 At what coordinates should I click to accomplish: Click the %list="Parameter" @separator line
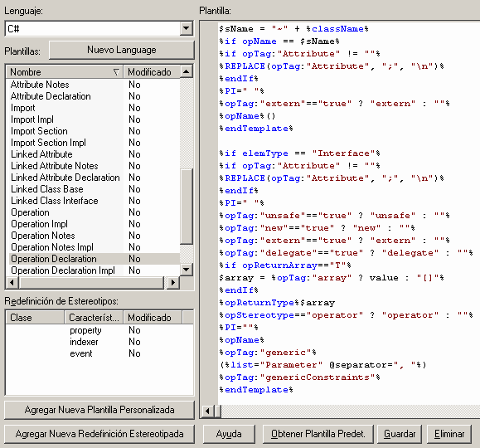[x=323, y=365]
